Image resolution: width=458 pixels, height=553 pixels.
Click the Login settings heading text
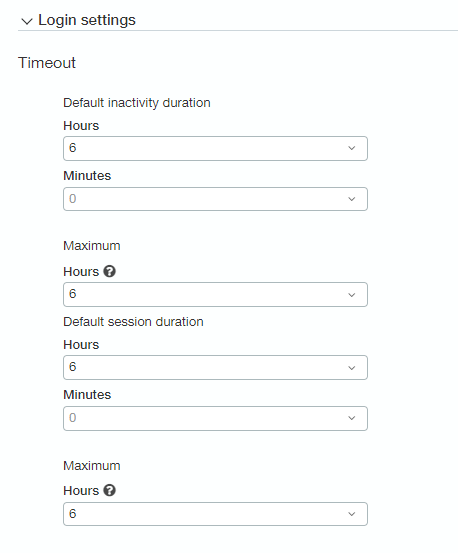[87, 20]
